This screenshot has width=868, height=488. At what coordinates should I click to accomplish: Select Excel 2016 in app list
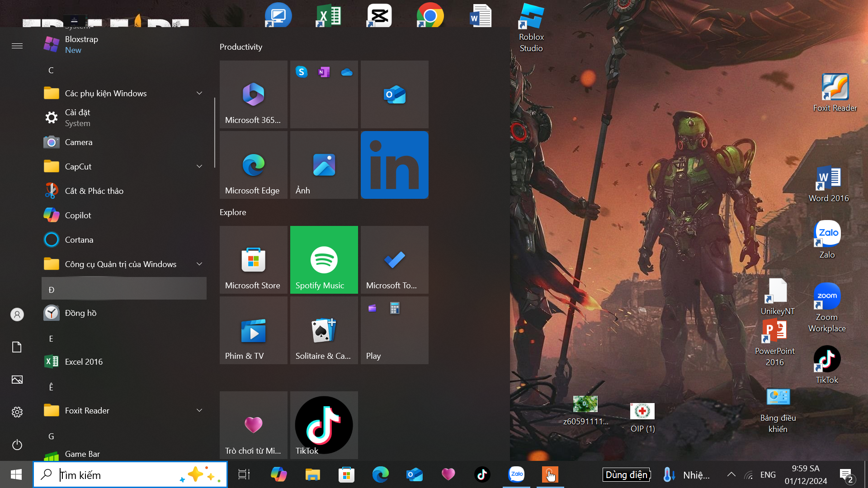(x=84, y=361)
